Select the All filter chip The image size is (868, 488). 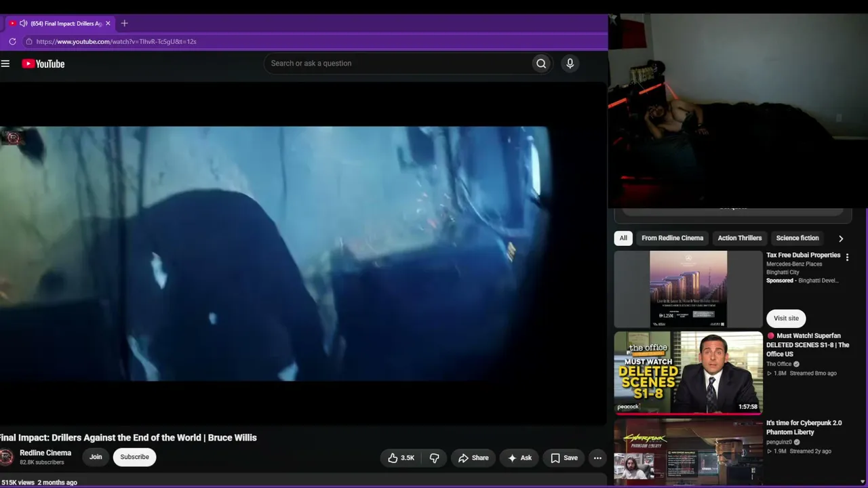pos(623,239)
